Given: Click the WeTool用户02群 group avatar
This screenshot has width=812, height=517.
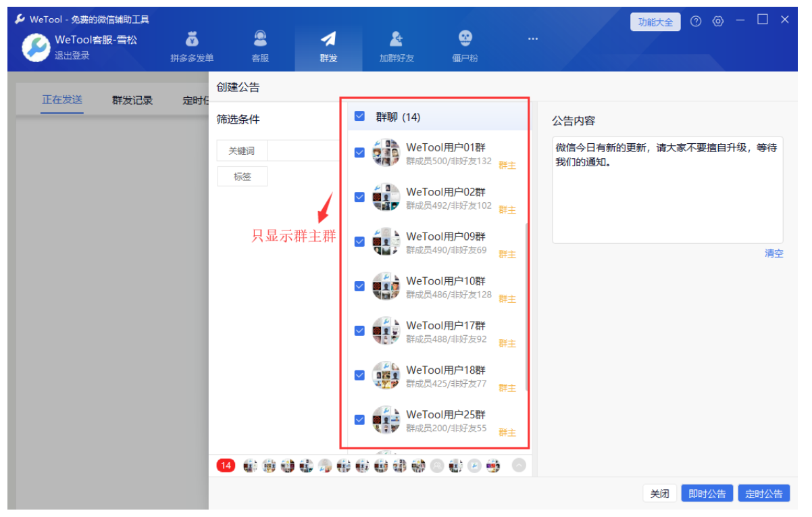Looking at the screenshot, I should coord(386,197).
